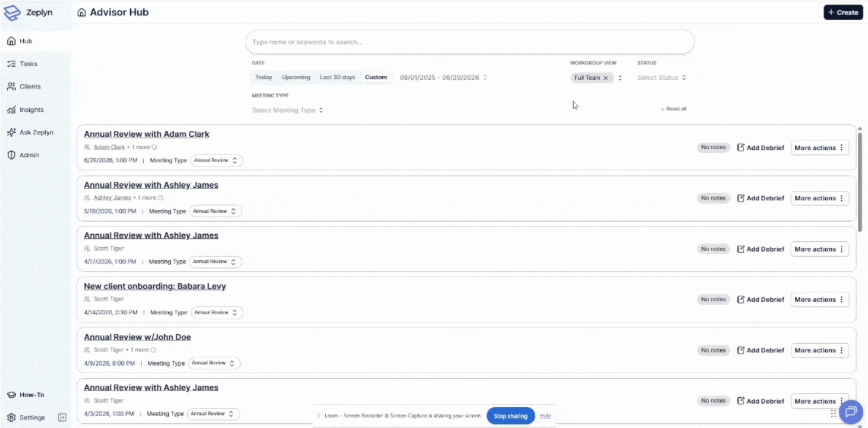Click Stop sharing in Loom bar

(x=511, y=416)
